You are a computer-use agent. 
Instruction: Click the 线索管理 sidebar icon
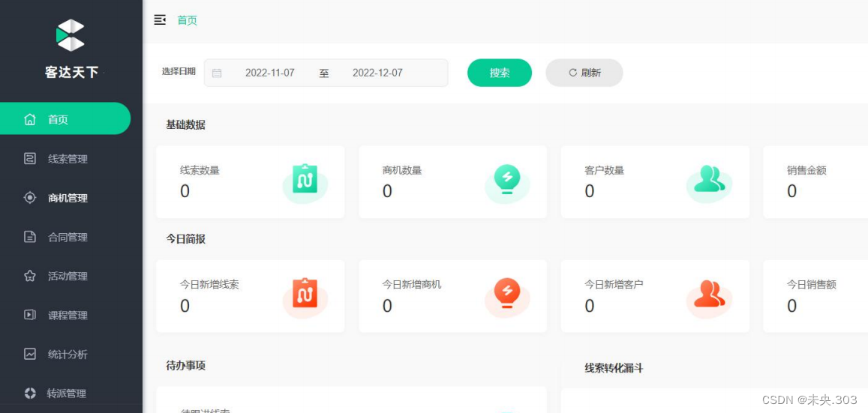30,159
